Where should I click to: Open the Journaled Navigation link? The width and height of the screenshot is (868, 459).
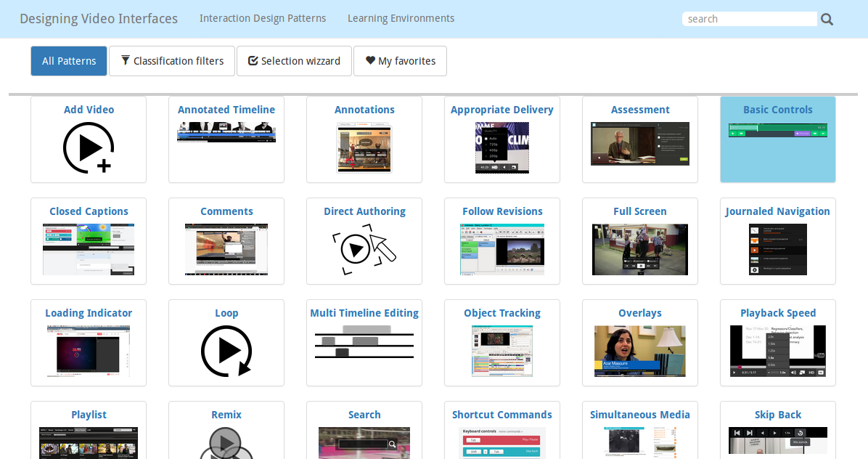(x=777, y=211)
